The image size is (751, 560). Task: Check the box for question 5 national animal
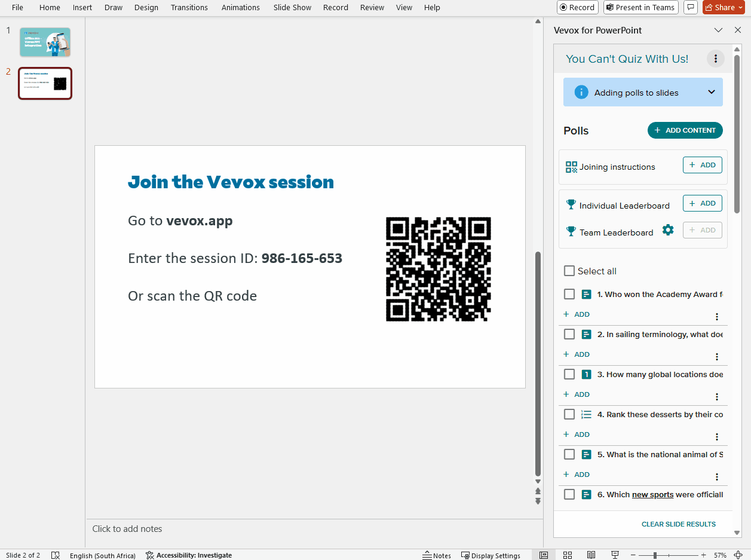click(x=569, y=454)
